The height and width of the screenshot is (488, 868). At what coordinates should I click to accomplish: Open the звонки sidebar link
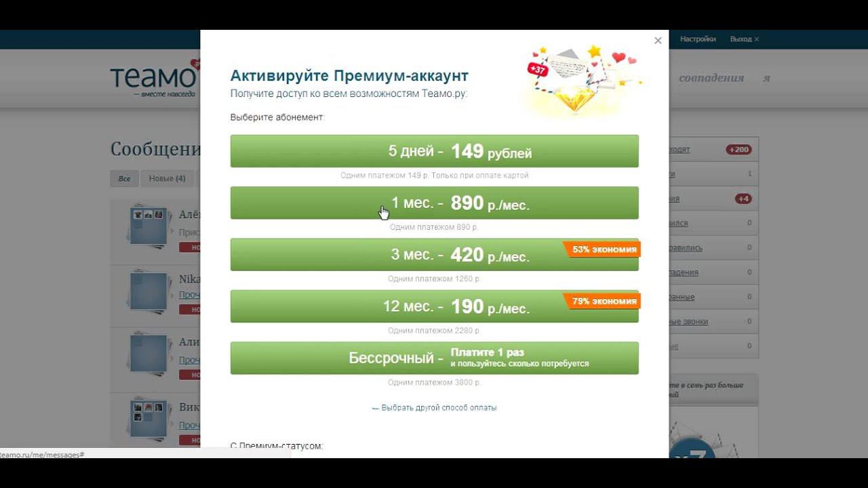(x=688, y=321)
